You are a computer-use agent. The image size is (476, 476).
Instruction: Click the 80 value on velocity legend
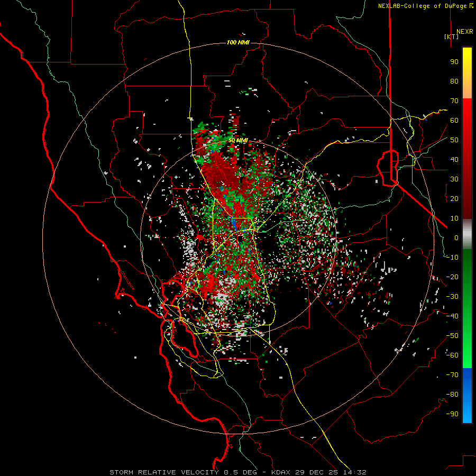tap(454, 81)
